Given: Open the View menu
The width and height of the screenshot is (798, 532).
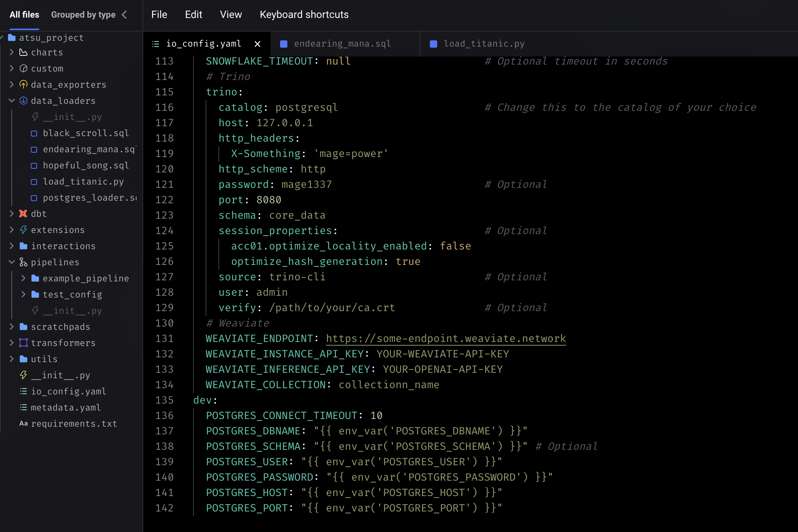Looking at the screenshot, I should (x=231, y=15).
